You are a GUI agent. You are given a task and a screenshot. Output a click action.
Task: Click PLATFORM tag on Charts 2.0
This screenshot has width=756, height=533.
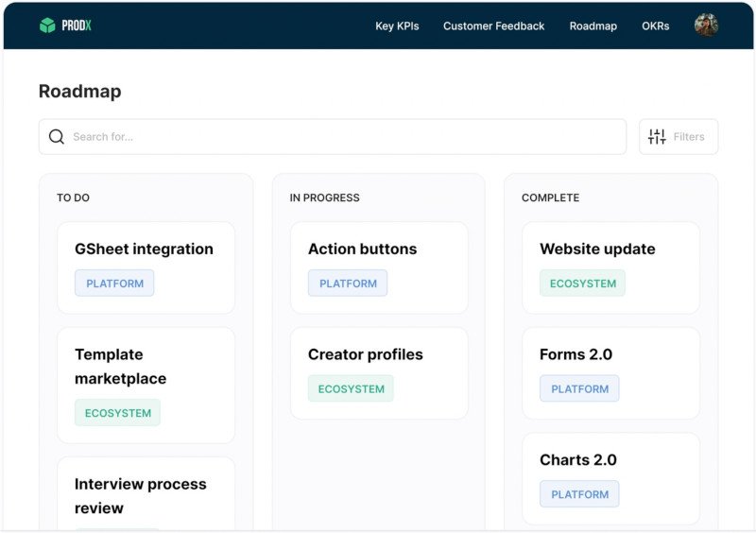579,494
